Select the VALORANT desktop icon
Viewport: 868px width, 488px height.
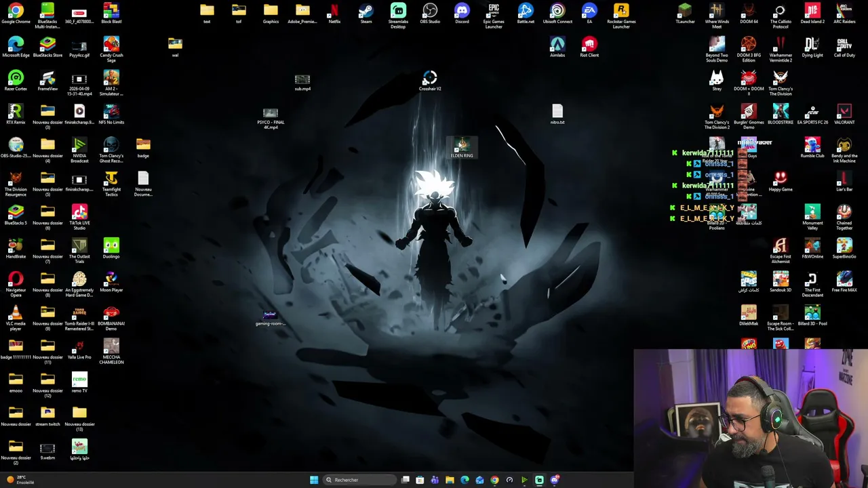coord(844,114)
